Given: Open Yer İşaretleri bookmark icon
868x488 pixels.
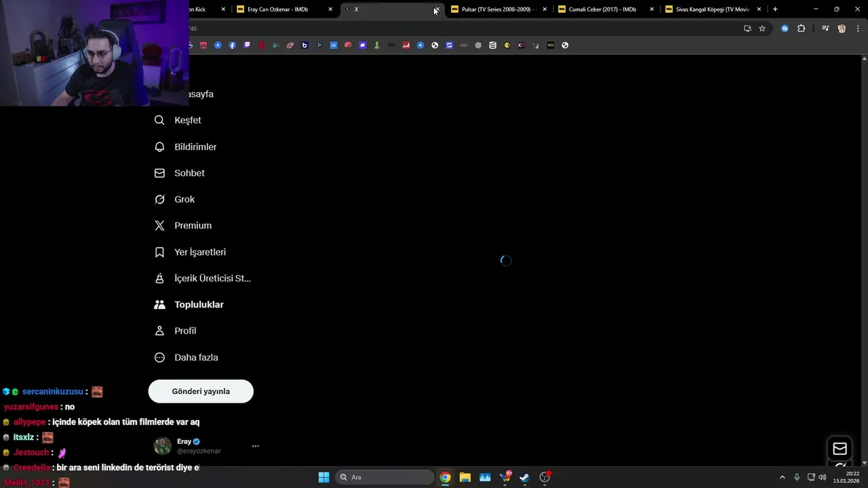Looking at the screenshot, I should (x=159, y=252).
